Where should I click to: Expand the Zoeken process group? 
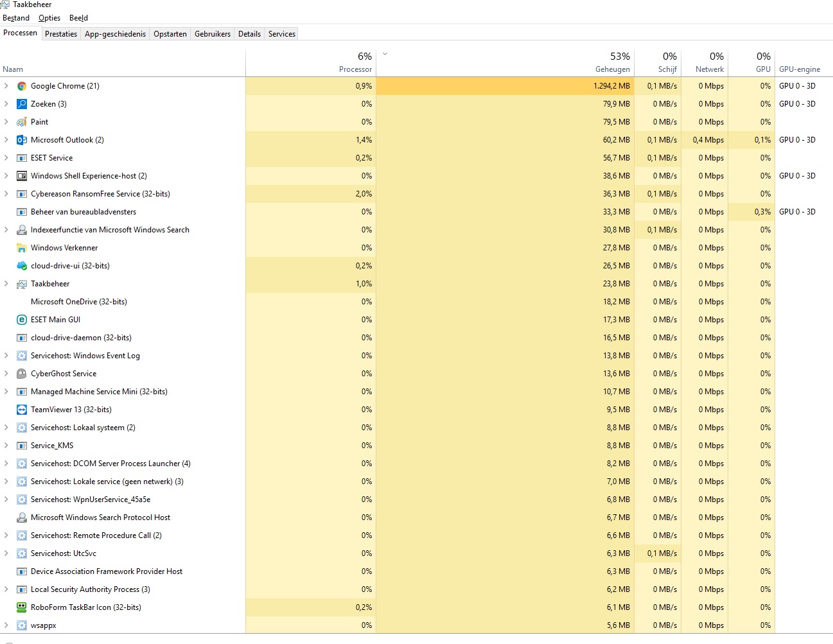6,104
